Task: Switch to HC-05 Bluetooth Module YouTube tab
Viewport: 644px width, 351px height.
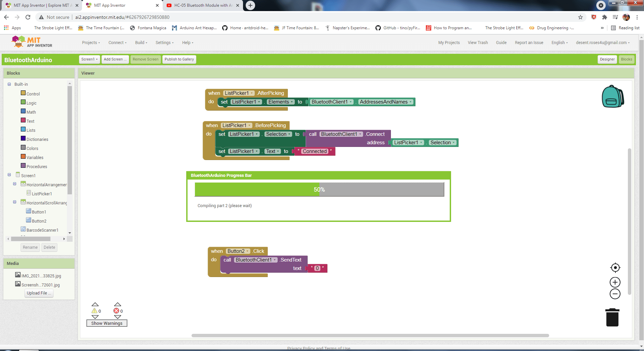Action: 203,5
